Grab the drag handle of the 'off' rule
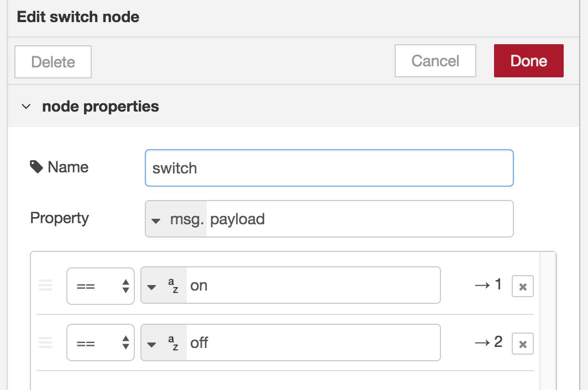The height and width of the screenshot is (390, 588). [x=45, y=343]
